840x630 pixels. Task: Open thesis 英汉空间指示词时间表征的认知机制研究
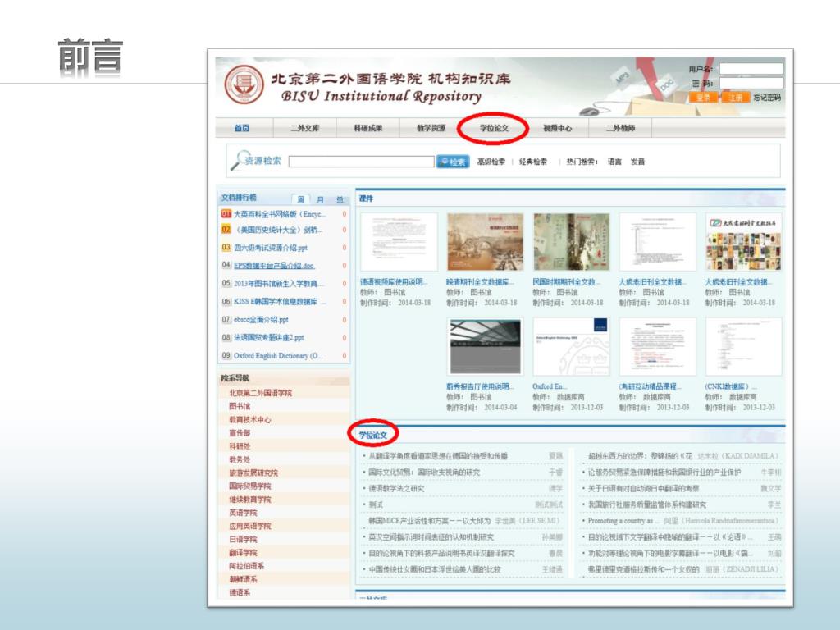[431, 536]
